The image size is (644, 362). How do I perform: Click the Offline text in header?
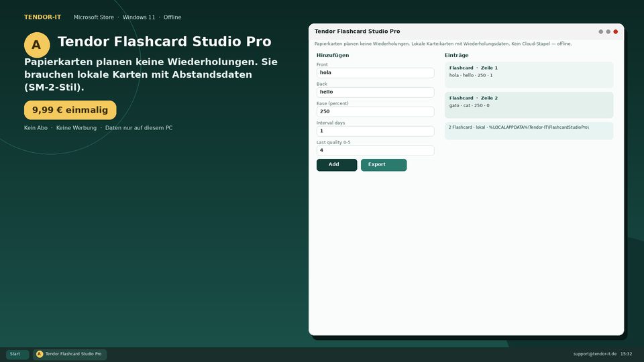click(x=172, y=17)
